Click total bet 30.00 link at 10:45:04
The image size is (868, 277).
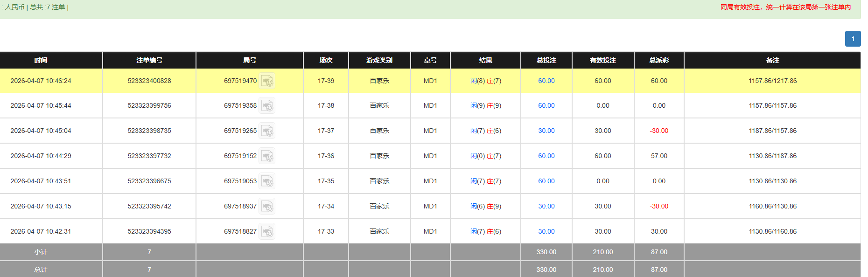pos(546,131)
